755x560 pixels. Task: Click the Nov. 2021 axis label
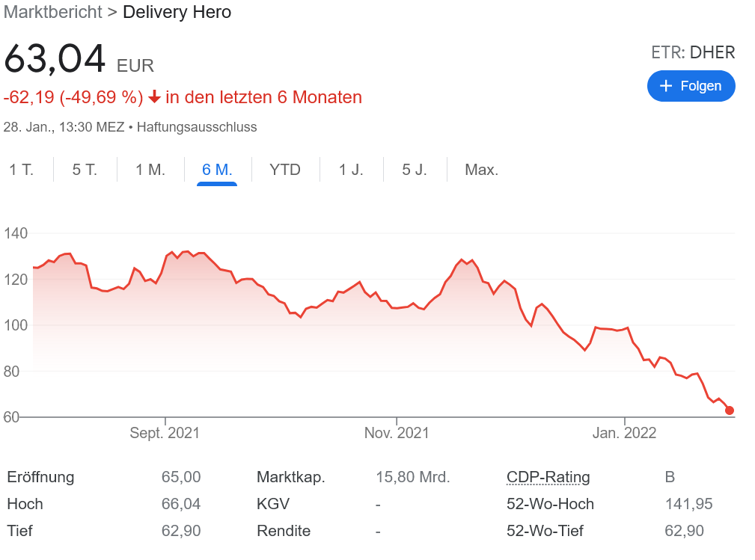pyautogui.click(x=397, y=433)
